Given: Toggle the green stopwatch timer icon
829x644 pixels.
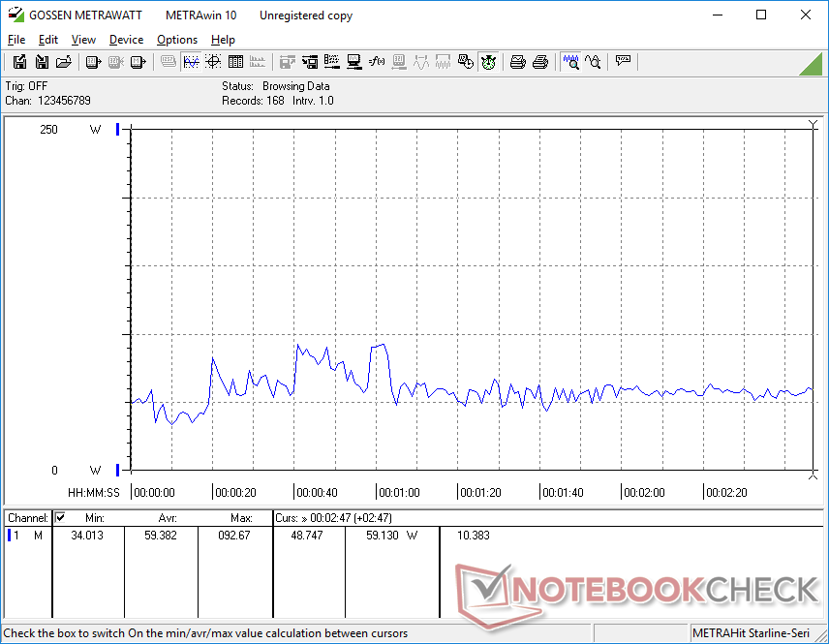Looking at the screenshot, I should coord(488,62).
